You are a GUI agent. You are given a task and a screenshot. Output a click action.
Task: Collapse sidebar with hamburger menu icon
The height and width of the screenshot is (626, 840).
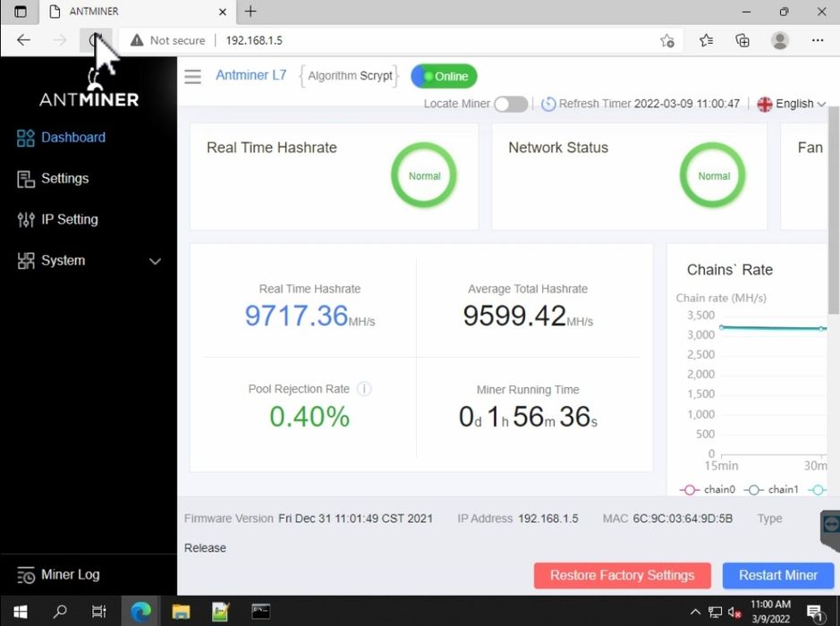pos(193,77)
